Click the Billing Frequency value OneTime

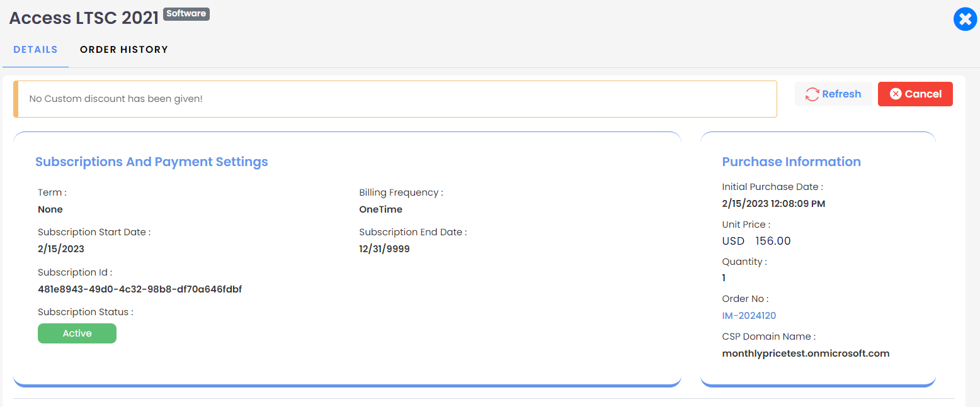(x=381, y=209)
